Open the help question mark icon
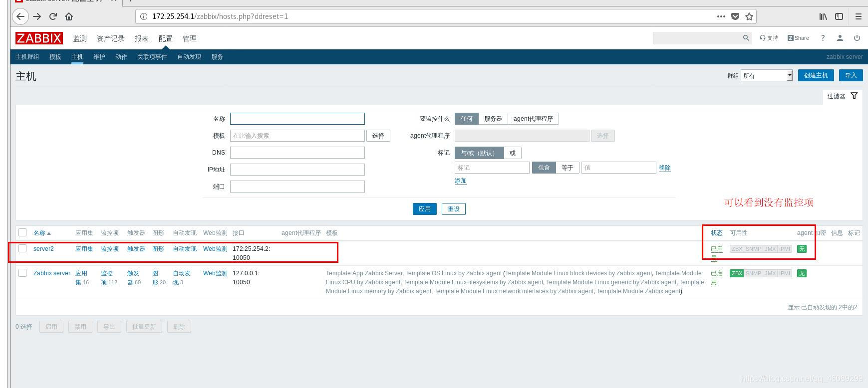 click(x=823, y=38)
